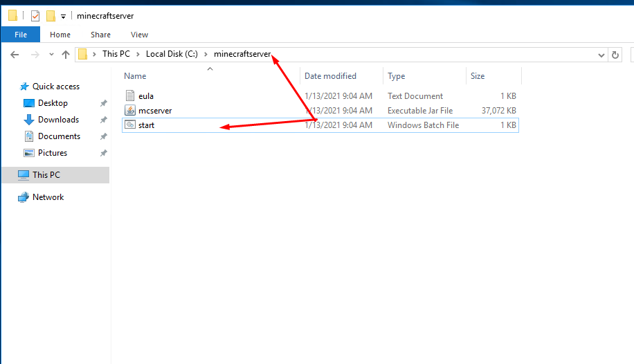
Task: Select Local Disk (C:) breadcrumb
Action: click(x=172, y=54)
